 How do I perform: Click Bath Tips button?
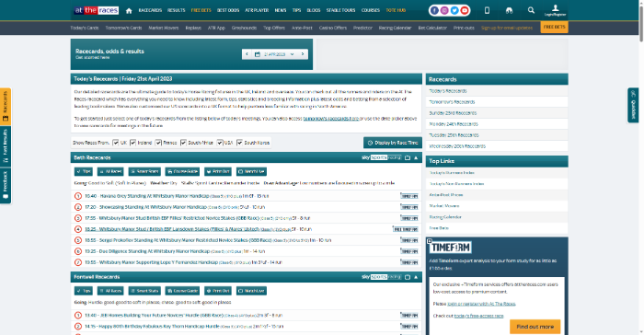[x=84, y=171]
